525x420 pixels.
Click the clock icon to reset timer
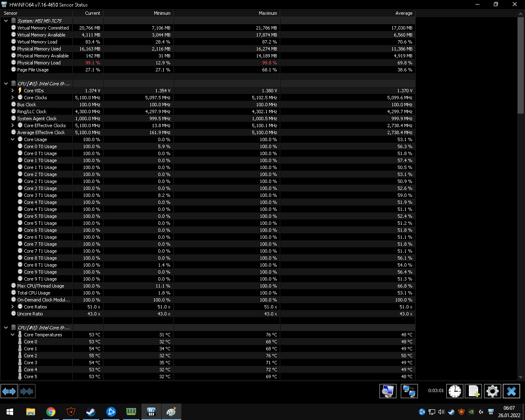[454, 391]
